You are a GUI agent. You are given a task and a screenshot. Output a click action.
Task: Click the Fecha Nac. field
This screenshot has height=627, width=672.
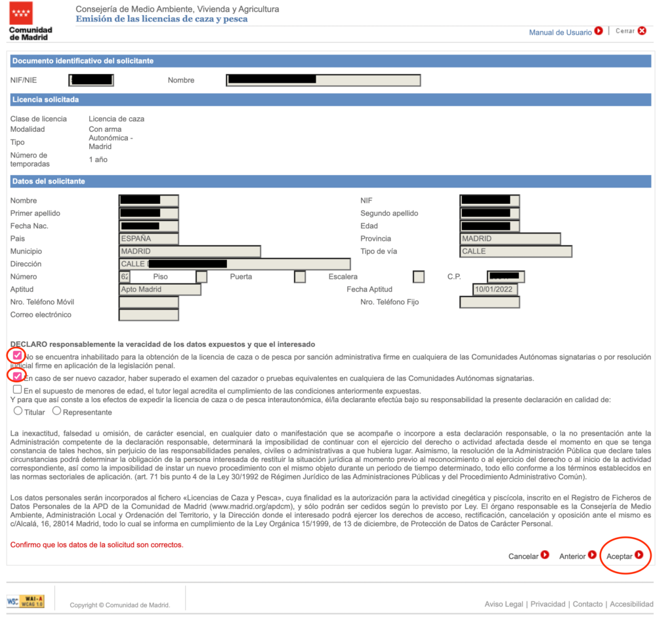148,226
